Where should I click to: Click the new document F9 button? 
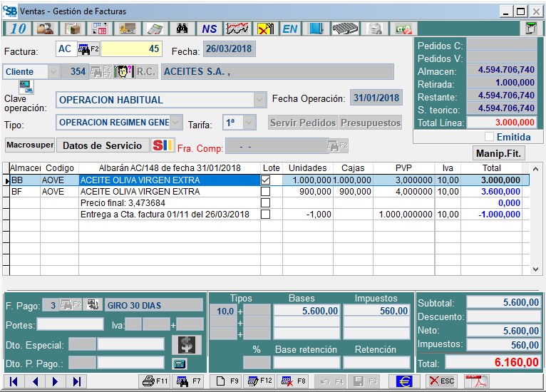[227, 381]
